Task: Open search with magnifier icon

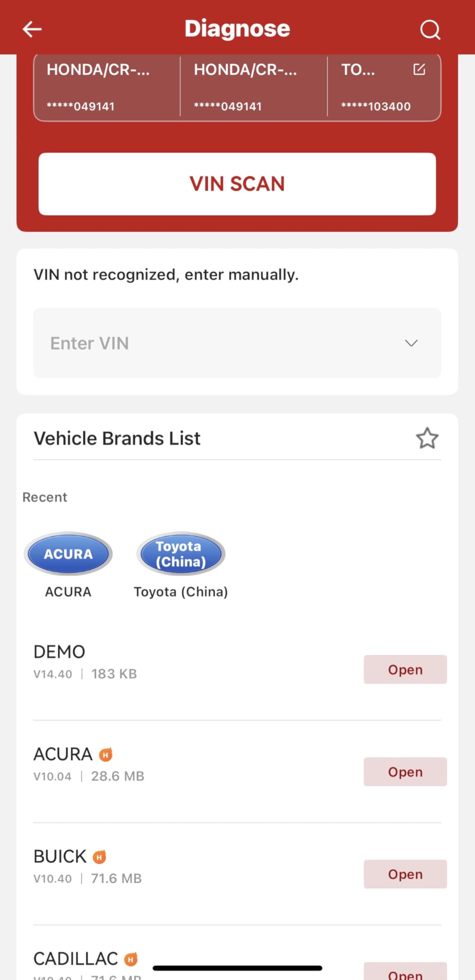Action: coord(430,29)
